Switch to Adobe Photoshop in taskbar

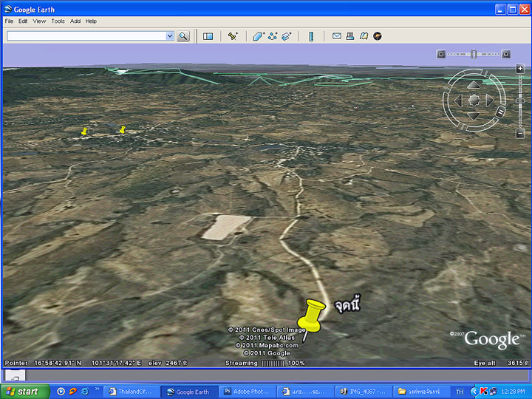click(x=248, y=391)
